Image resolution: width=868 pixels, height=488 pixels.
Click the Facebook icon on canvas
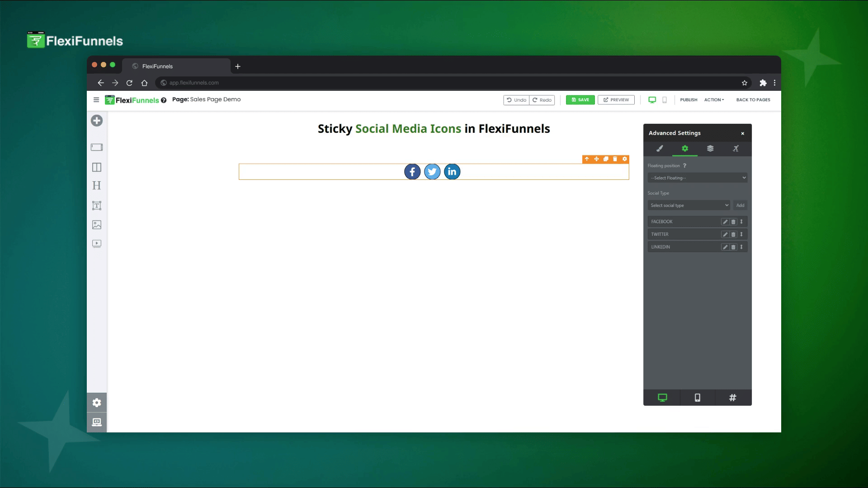pyautogui.click(x=412, y=172)
